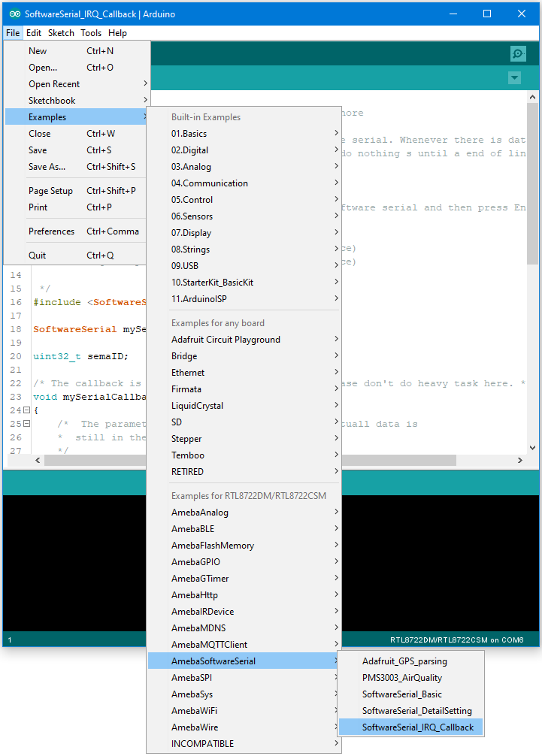Screen dimensions: 542x756
Task: Expand the 01.Basics examples
Action: (244, 134)
